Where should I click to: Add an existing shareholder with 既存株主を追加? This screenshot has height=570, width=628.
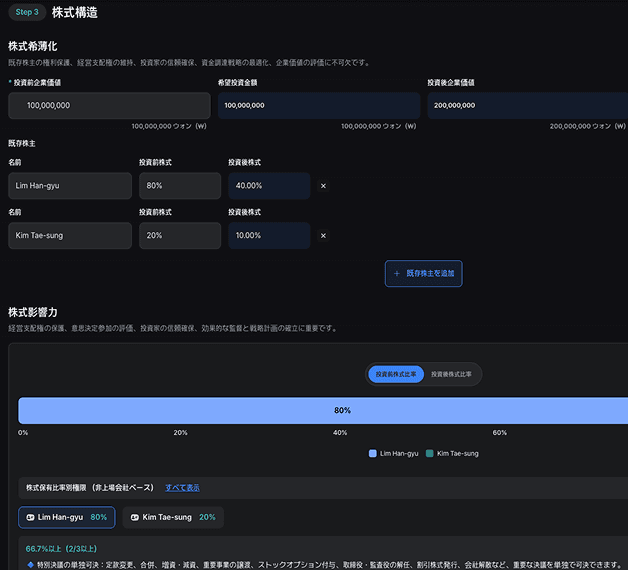(424, 274)
